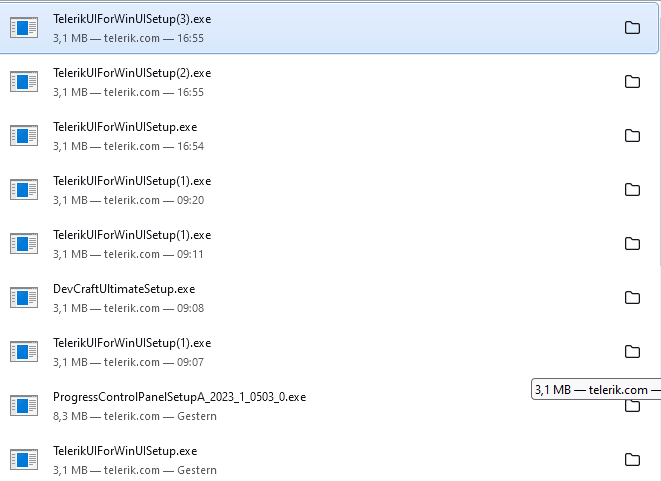Screen dimensions: 661x481
Task: Open the TelerikUIForWinUISetup.exe name downloaded Gestern
Action: (x=125, y=451)
